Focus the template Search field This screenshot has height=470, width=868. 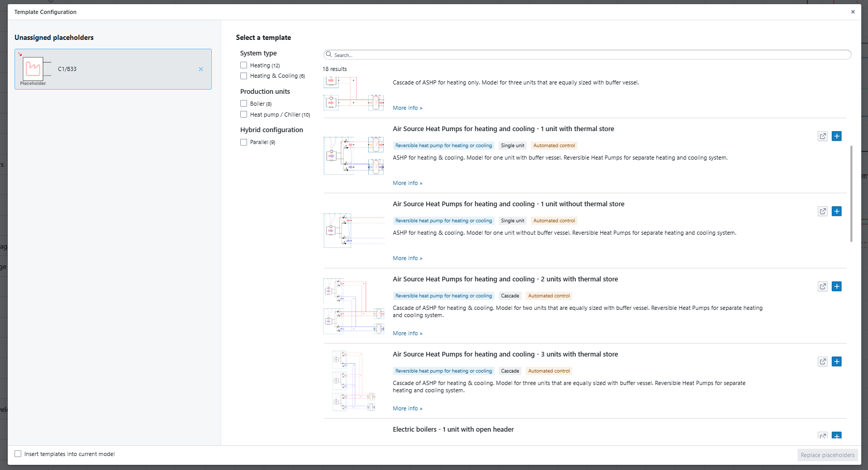click(587, 55)
